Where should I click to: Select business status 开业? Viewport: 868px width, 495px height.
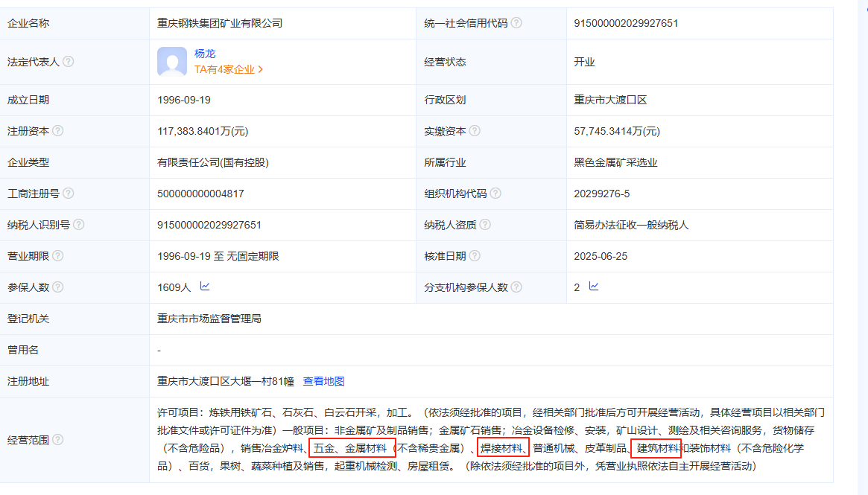tap(584, 62)
